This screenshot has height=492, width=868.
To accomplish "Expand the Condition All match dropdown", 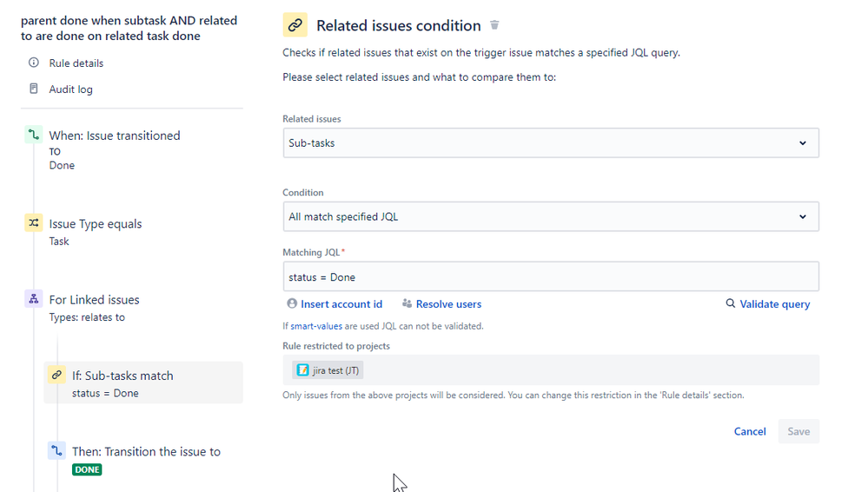I will [x=550, y=216].
